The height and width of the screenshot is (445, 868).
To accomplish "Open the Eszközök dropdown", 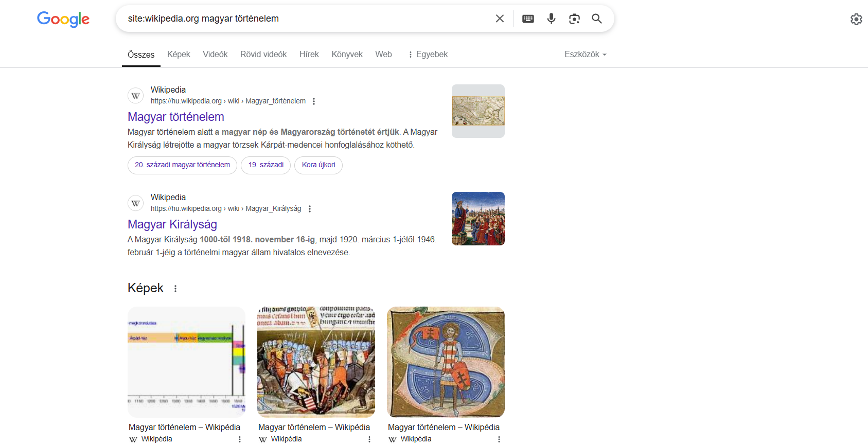I will pos(586,54).
